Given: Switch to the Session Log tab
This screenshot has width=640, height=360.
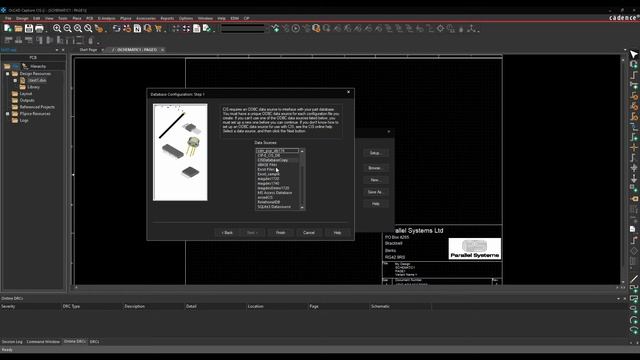Looking at the screenshot, I should 12,342.
